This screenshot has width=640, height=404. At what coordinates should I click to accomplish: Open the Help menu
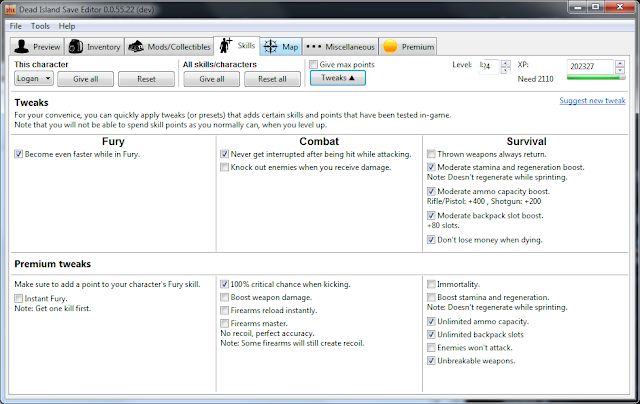click(67, 25)
